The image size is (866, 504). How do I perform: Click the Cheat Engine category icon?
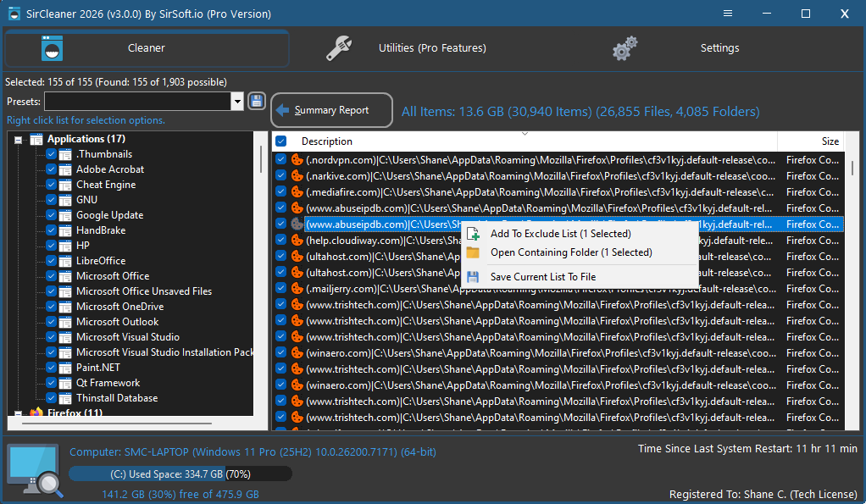point(65,185)
